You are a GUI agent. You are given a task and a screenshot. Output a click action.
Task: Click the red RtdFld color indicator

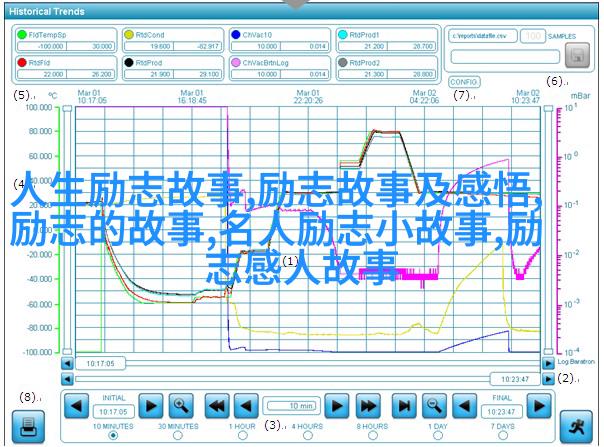coord(22,62)
